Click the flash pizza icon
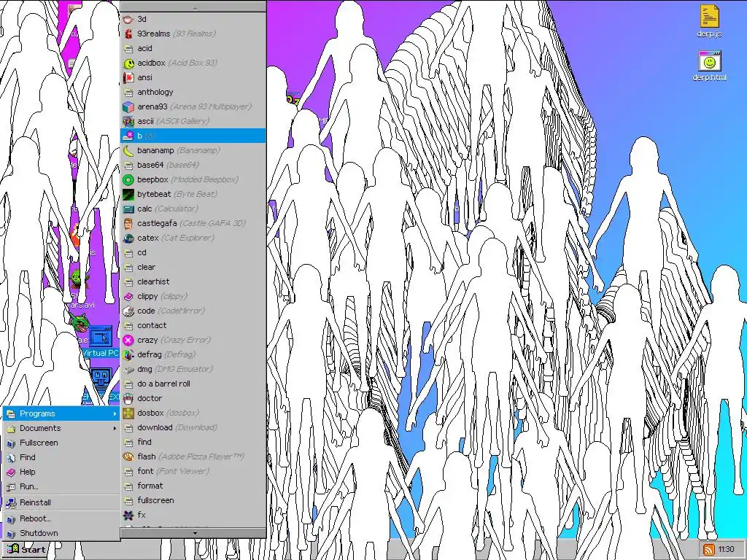The image size is (747, 560). [128, 456]
